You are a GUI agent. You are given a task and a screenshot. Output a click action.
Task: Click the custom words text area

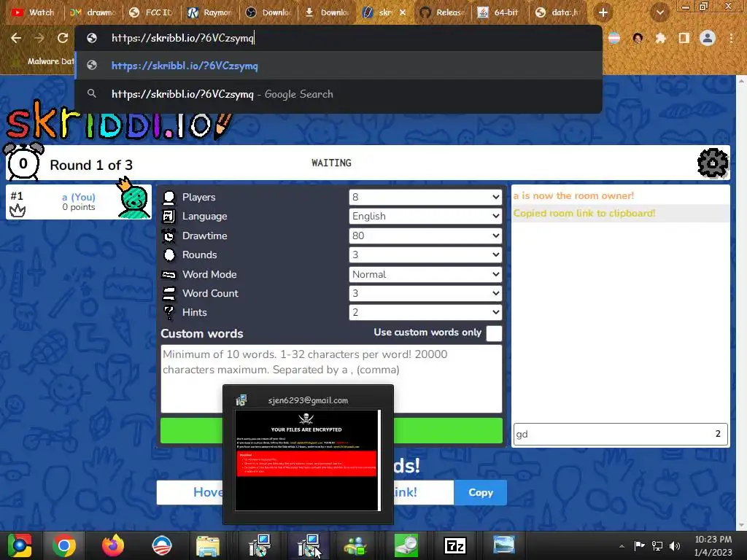click(331, 378)
